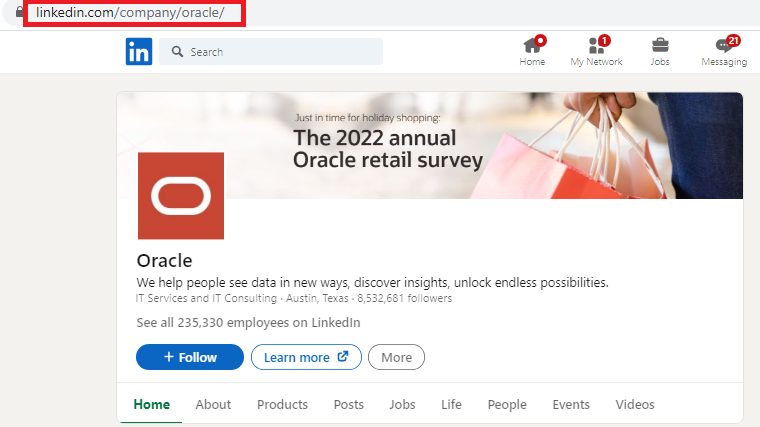Click the 2022 annual retail survey banner
The height and width of the screenshot is (427, 760).
(429, 145)
